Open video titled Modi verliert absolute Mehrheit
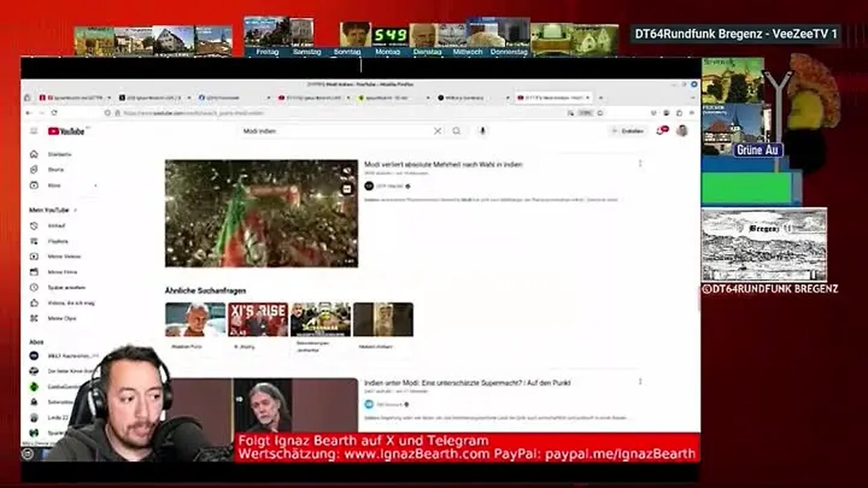The height and width of the screenshot is (488, 868). click(443, 165)
